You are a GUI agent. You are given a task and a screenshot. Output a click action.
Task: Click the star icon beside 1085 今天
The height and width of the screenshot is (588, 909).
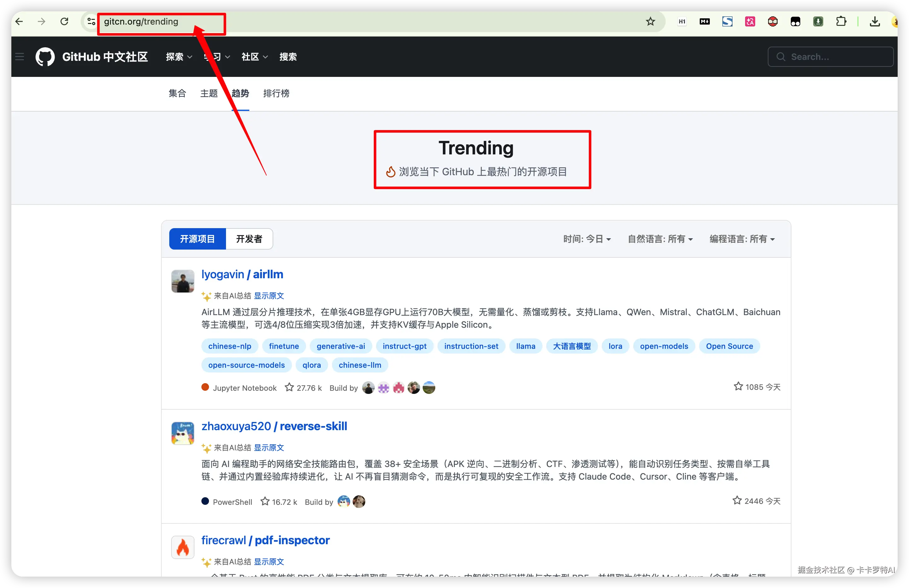[738, 386]
